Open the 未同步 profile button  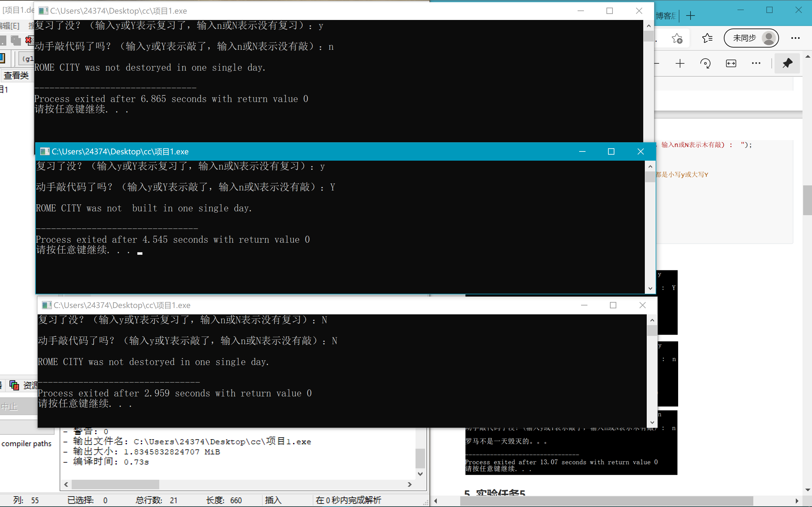pyautogui.click(x=751, y=38)
